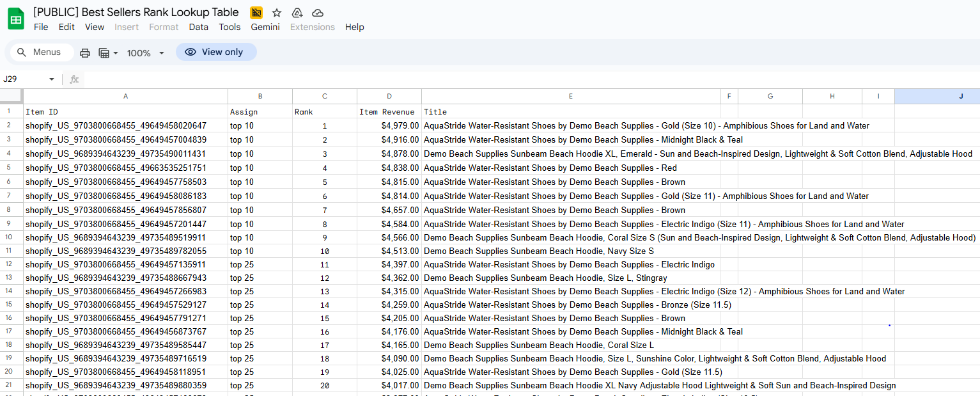Click the Select All corner box
The image size is (980, 396).
(12, 97)
